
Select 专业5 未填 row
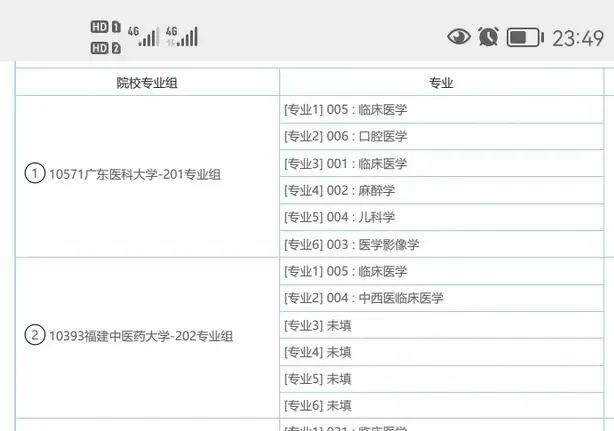[x=442, y=379]
